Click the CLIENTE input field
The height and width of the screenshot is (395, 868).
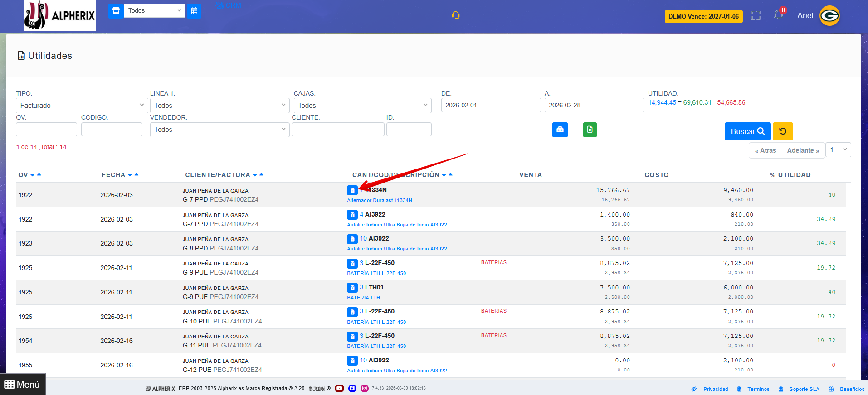338,130
